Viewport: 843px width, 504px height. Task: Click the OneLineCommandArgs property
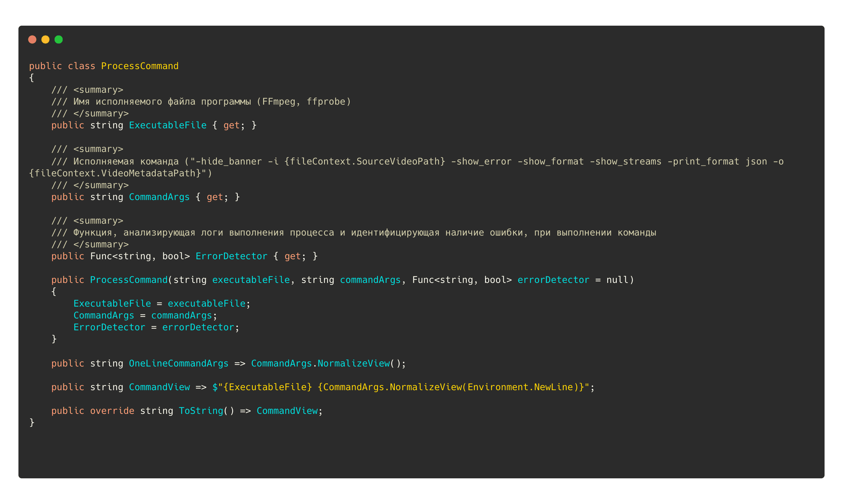tap(178, 364)
